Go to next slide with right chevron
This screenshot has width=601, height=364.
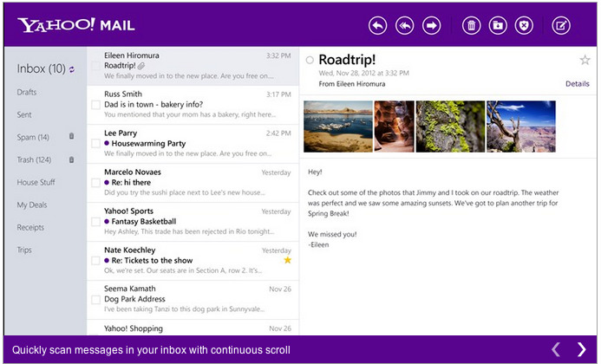(x=581, y=349)
